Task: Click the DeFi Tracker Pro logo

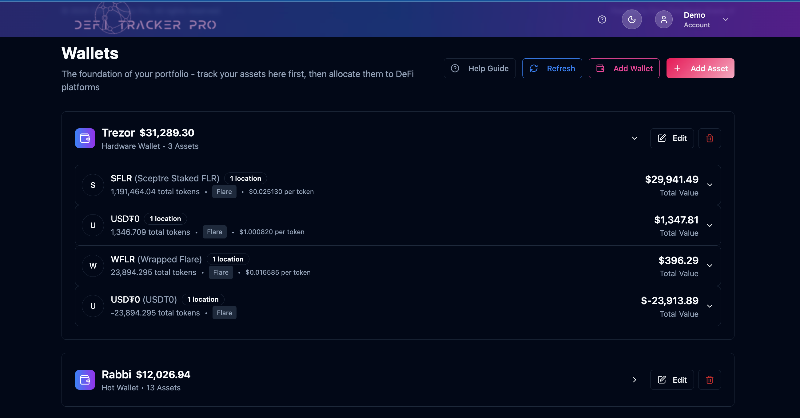Action: (145, 20)
